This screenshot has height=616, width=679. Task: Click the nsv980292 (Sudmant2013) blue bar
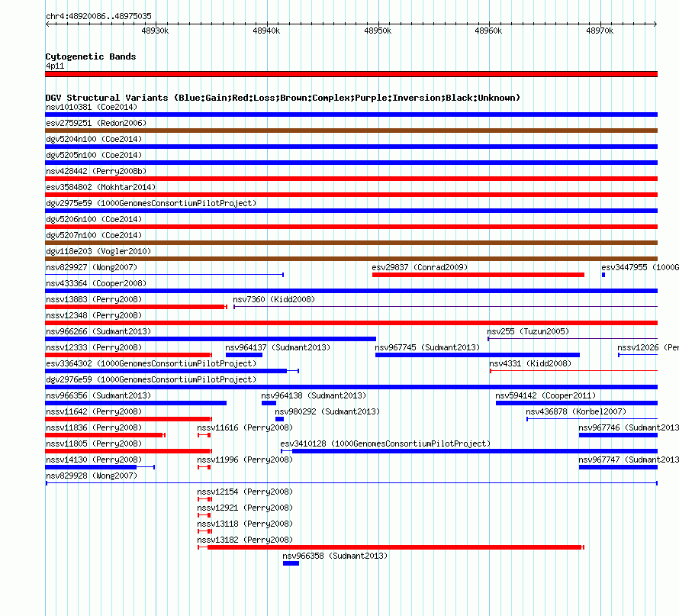pos(279,419)
